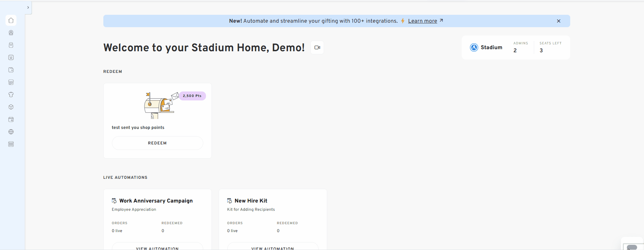Click the video camera icon beside the welcome heading
644x250 pixels.
coord(317,47)
